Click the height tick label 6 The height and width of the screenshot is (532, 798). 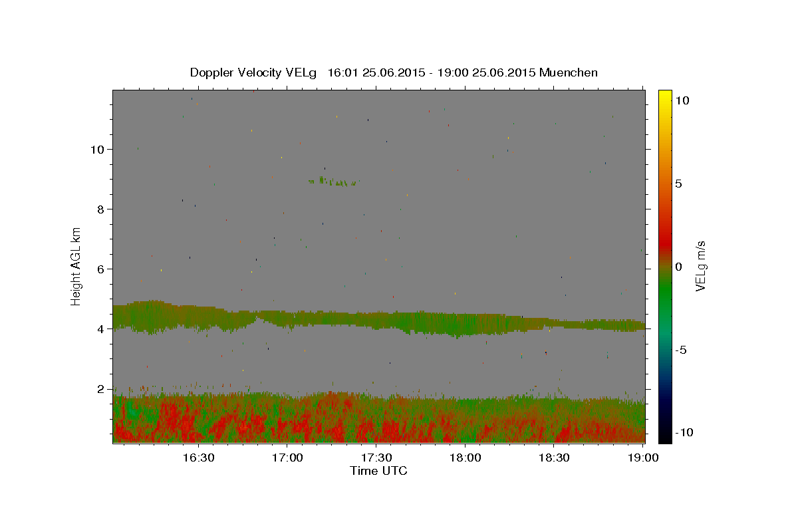101,269
